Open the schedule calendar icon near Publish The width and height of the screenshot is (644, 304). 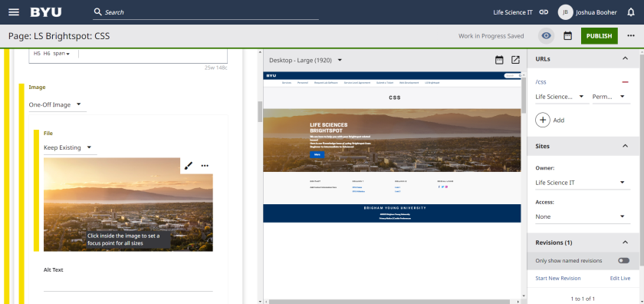567,36
